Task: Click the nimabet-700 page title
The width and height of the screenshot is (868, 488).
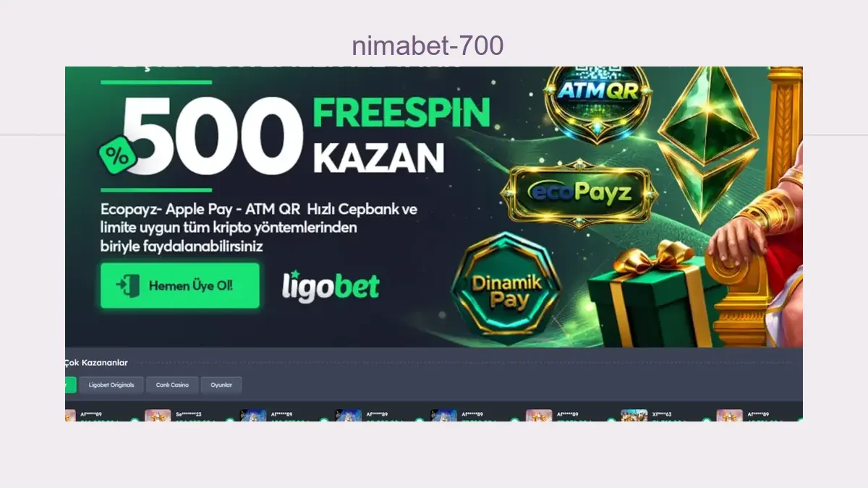Action: [x=427, y=46]
